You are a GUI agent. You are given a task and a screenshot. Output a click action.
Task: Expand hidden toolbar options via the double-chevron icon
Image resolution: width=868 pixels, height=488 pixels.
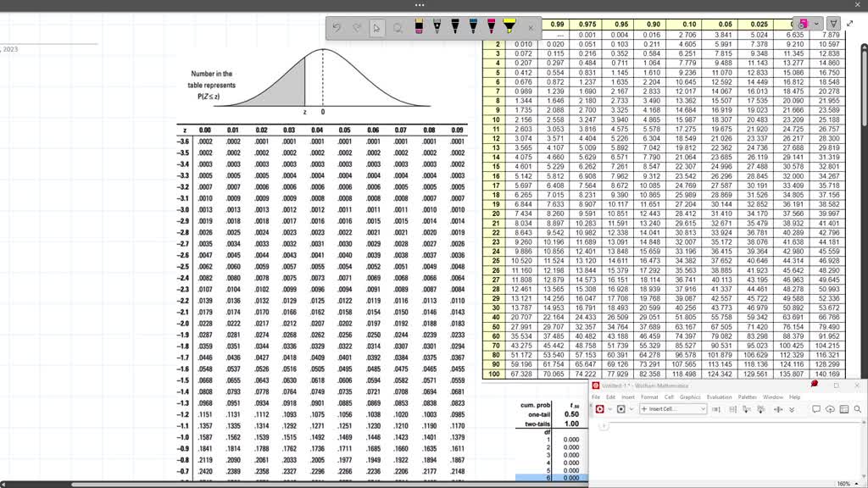pos(792,410)
